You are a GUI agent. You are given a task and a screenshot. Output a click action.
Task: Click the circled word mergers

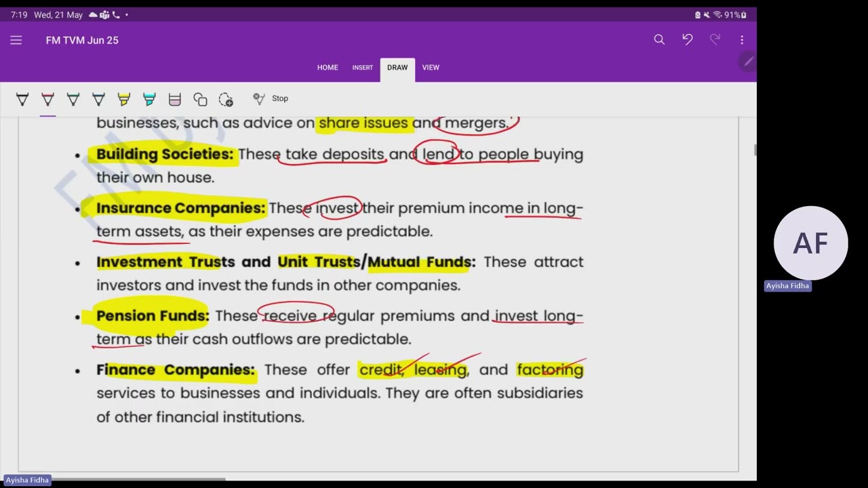(476, 123)
